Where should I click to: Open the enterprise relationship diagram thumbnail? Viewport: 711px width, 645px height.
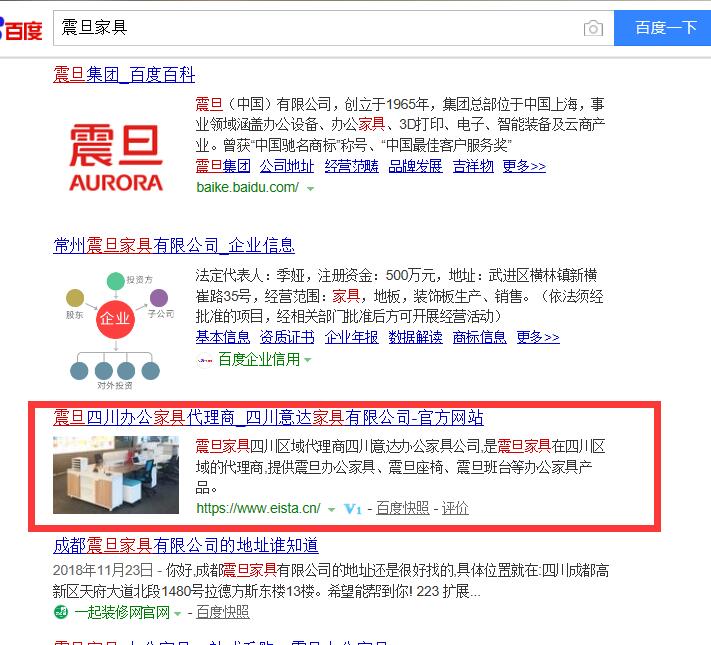116,331
